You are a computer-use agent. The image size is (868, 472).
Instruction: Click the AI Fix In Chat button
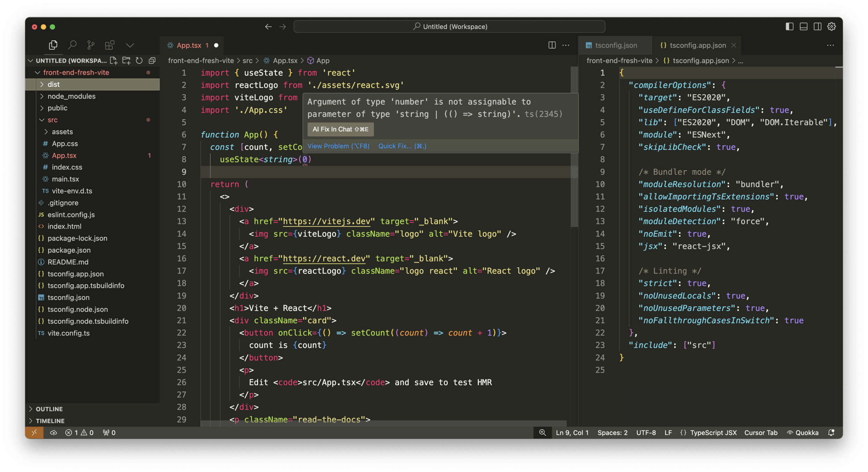tap(340, 129)
